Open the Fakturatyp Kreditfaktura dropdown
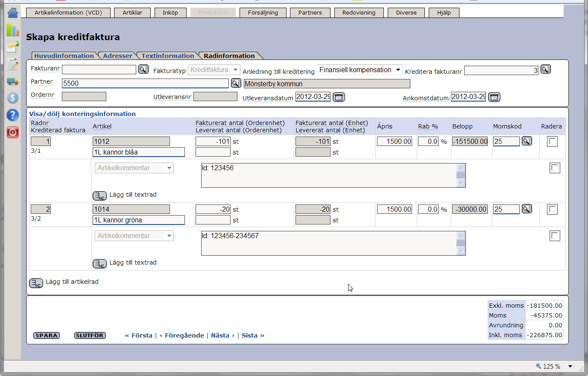The height and width of the screenshot is (376, 588). [x=214, y=70]
